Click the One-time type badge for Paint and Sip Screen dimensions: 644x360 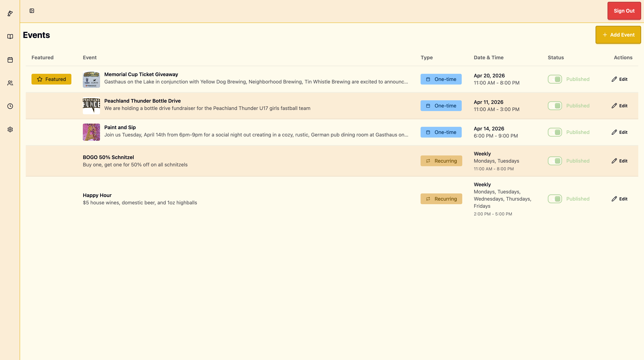(x=441, y=132)
